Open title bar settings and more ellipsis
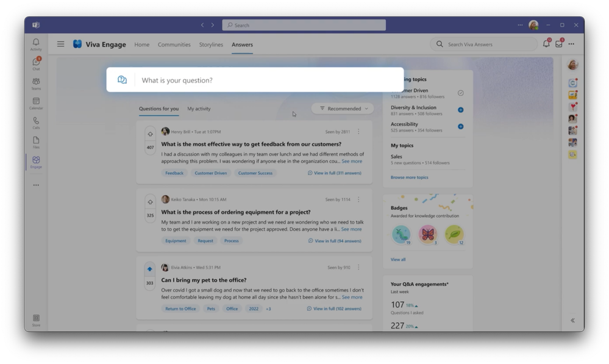 pyautogui.click(x=520, y=25)
